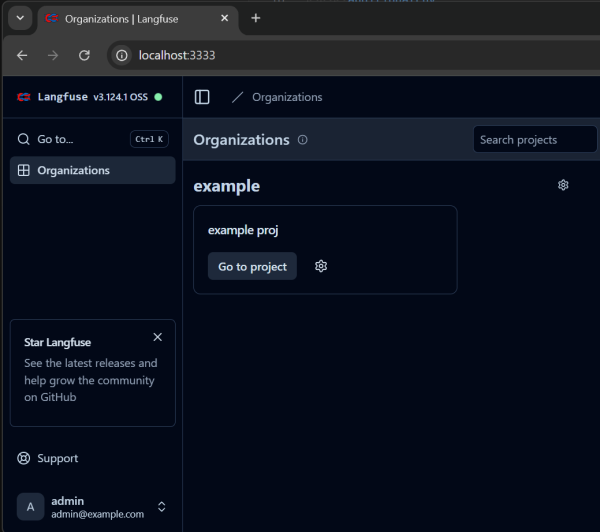Open the browser tab list dropdown

[x=19, y=18]
